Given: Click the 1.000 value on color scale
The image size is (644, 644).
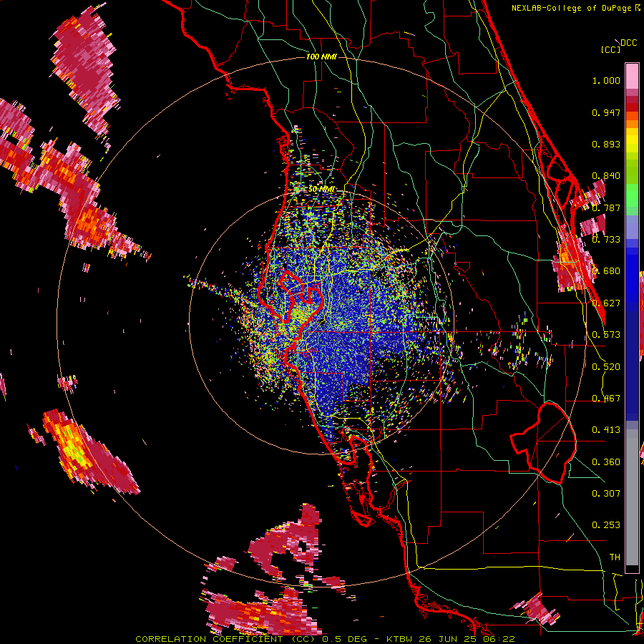Looking at the screenshot, I should [x=606, y=80].
